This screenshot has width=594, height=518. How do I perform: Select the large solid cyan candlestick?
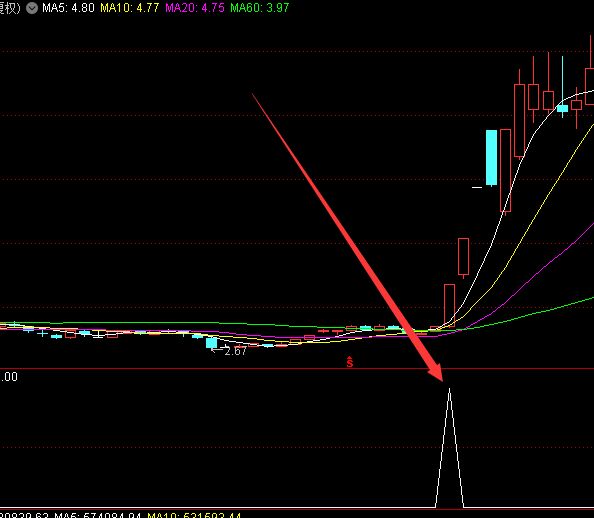click(x=491, y=158)
